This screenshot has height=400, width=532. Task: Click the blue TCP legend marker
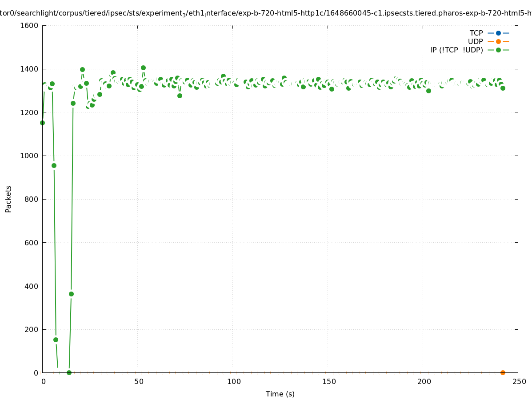tap(498, 33)
